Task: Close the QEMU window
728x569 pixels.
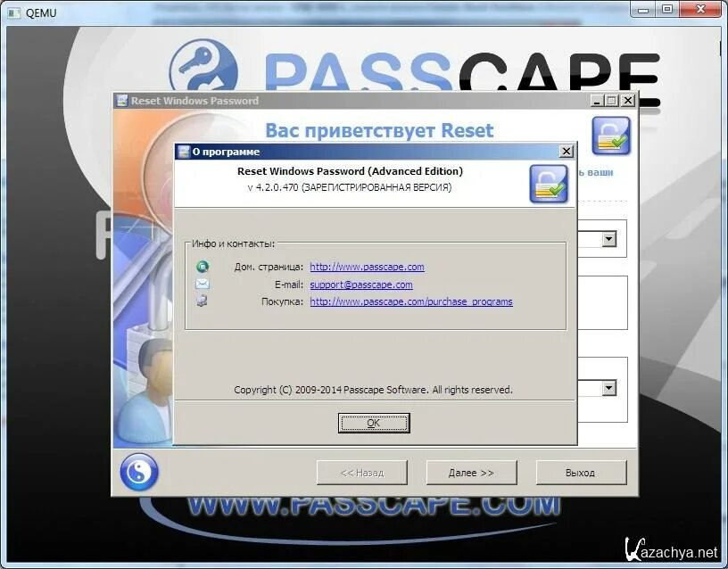Action: (700, 9)
